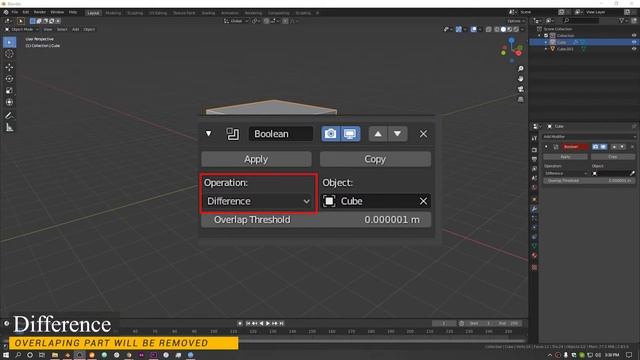The height and width of the screenshot is (360, 640).
Task: Toggle viewport gizmos button
Action: [x=459, y=29]
